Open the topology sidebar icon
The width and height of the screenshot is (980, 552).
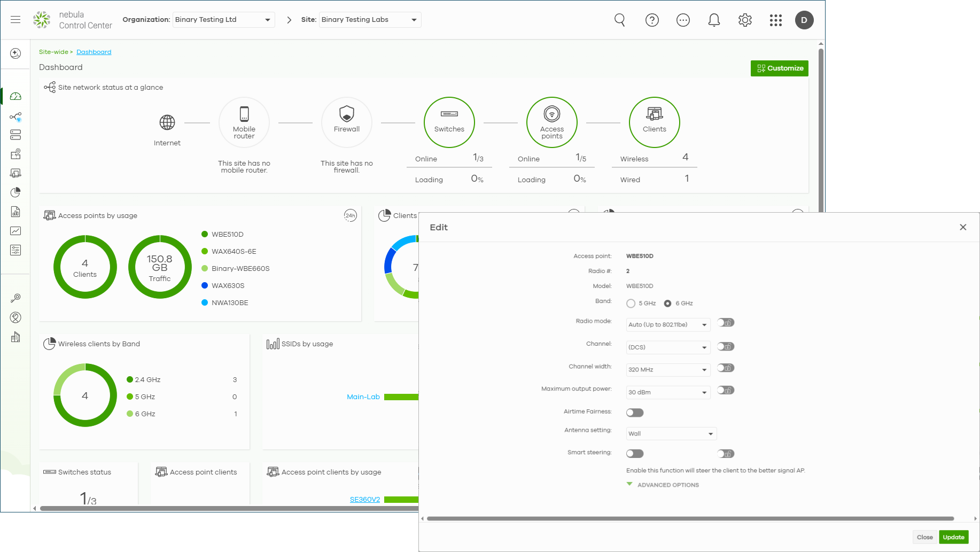pyautogui.click(x=15, y=116)
